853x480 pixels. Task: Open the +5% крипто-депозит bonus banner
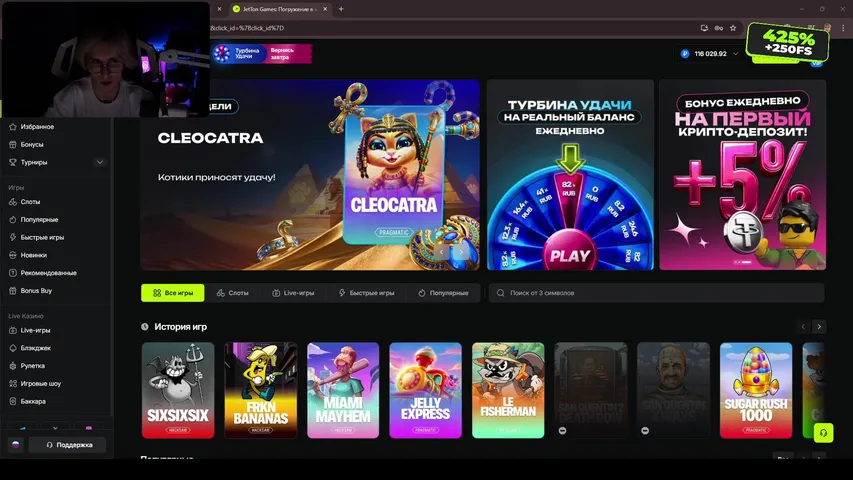coord(743,175)
